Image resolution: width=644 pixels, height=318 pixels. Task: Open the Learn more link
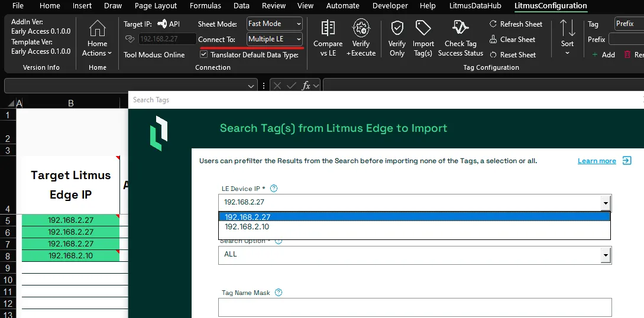pyautogui.click(x=596, y=161)
